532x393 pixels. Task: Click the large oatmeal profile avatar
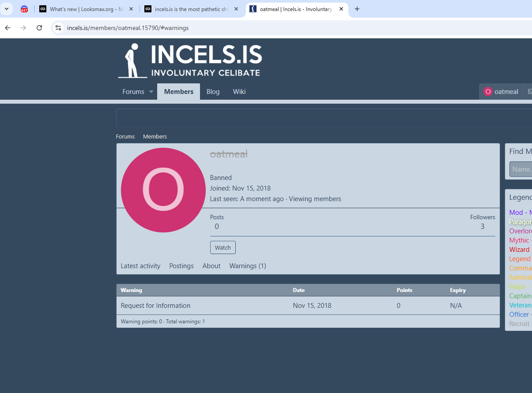[x=163, y=190]
